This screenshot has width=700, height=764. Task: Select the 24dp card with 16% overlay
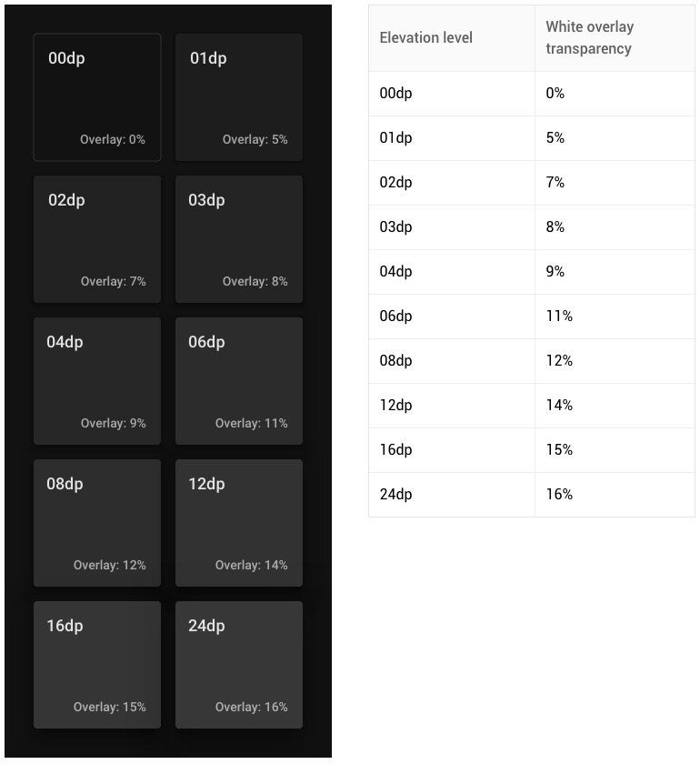239,665
